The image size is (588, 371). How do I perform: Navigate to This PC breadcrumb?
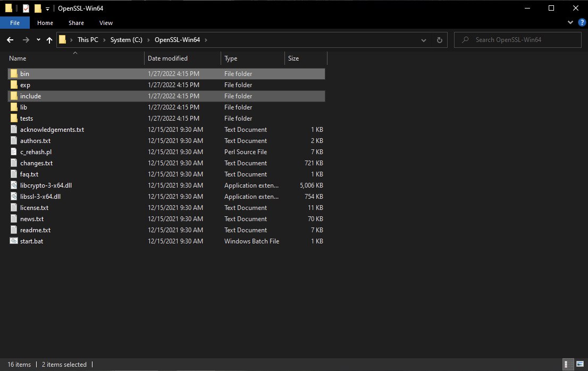tap(88, 40)
